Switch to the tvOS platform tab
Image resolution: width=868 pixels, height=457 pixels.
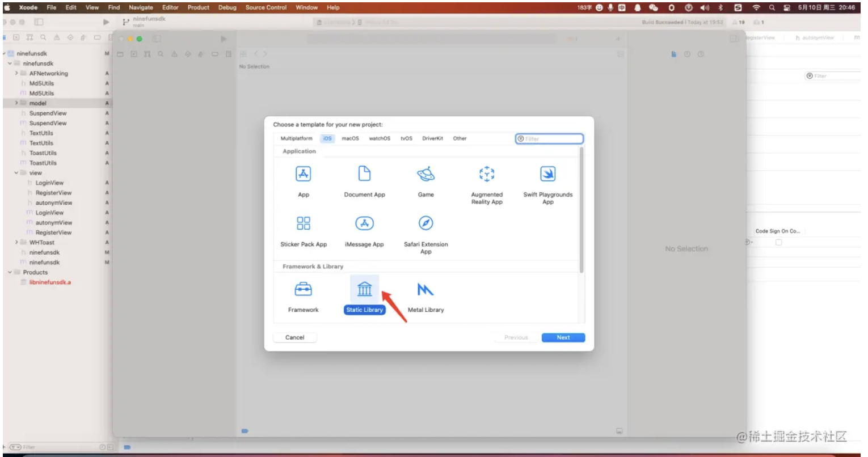(406, 138)
